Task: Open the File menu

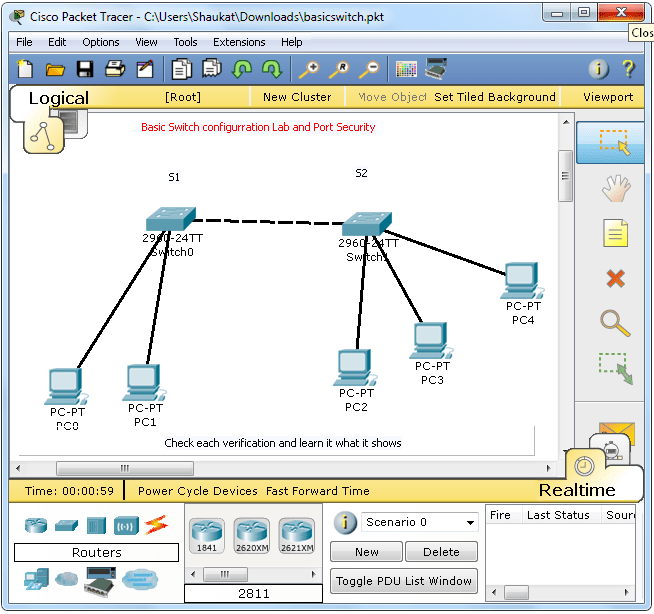Action: [x=24, y=42]
